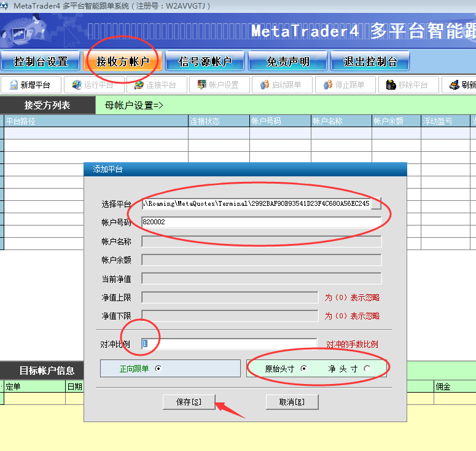Click the 取消[E] button
Image resolution: width=476 pixels, height=451 pixels.
pos(292,402)
